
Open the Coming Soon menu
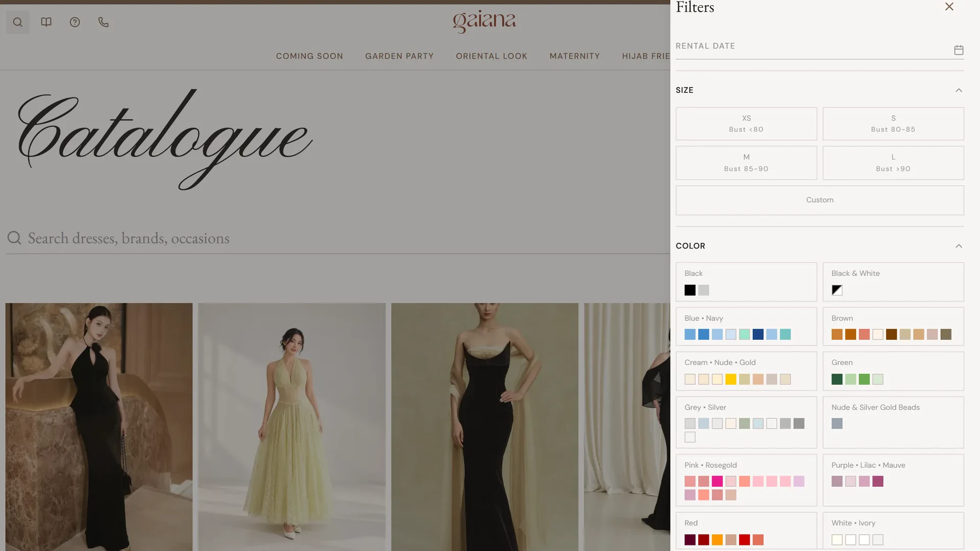(x=309, y=56)
